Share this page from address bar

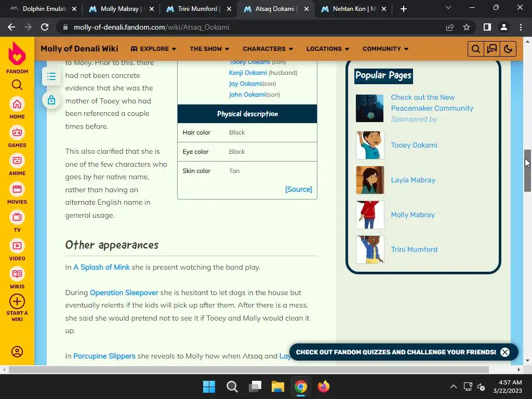(x=450, y=27)
